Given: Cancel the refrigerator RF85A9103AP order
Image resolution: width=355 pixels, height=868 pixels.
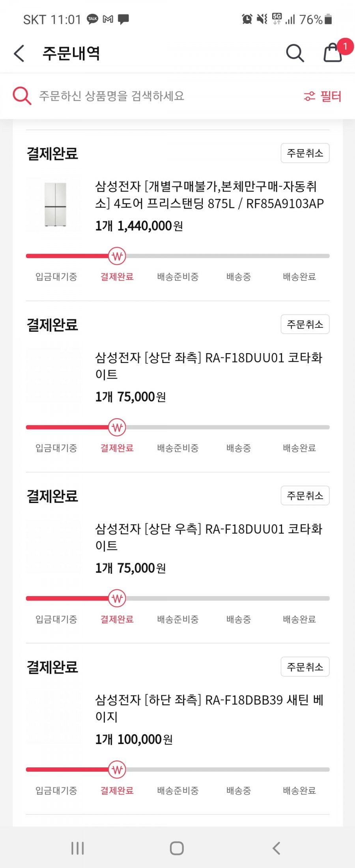Looking at the screenshot, I should pyautogui.click(x=305, y=153).
